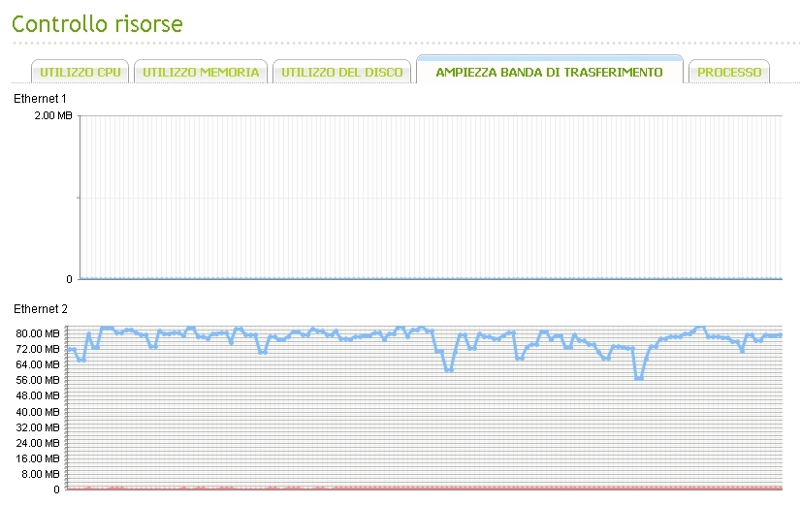Click the 24.00 MB axis label

[x=39, y=443]
